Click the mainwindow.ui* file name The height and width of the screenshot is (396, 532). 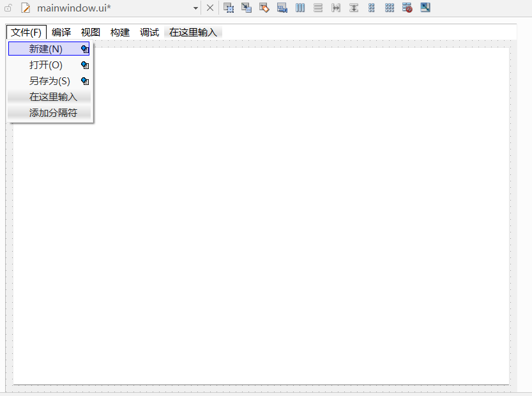tap(74, 8)
